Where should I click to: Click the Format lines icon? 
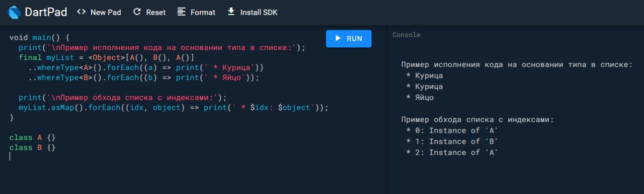tap(182, 12)
